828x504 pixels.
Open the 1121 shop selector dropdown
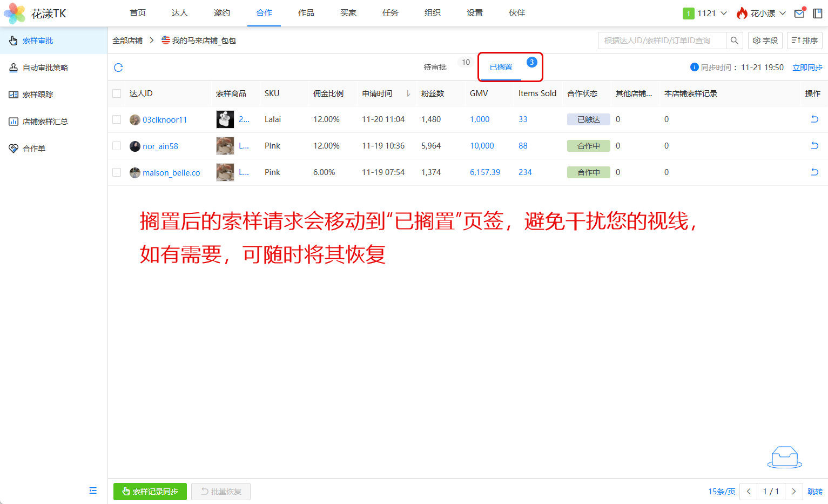[705, 14]
